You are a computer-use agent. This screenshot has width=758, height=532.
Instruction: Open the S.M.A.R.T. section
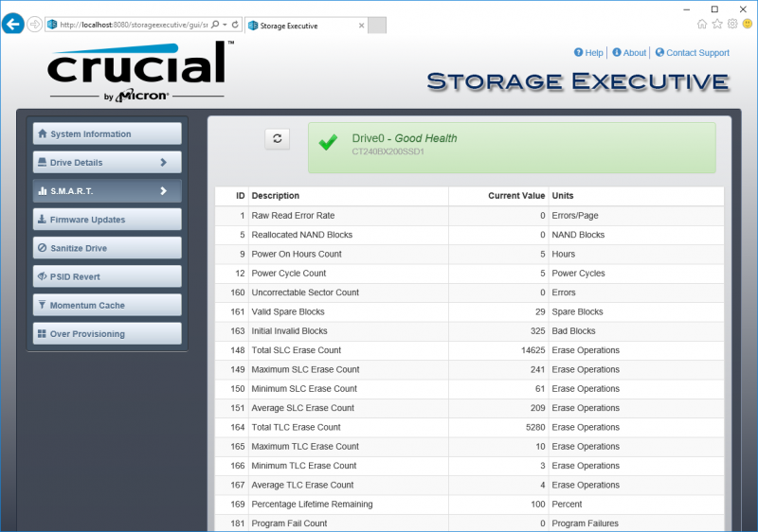(x=107, y=190)
